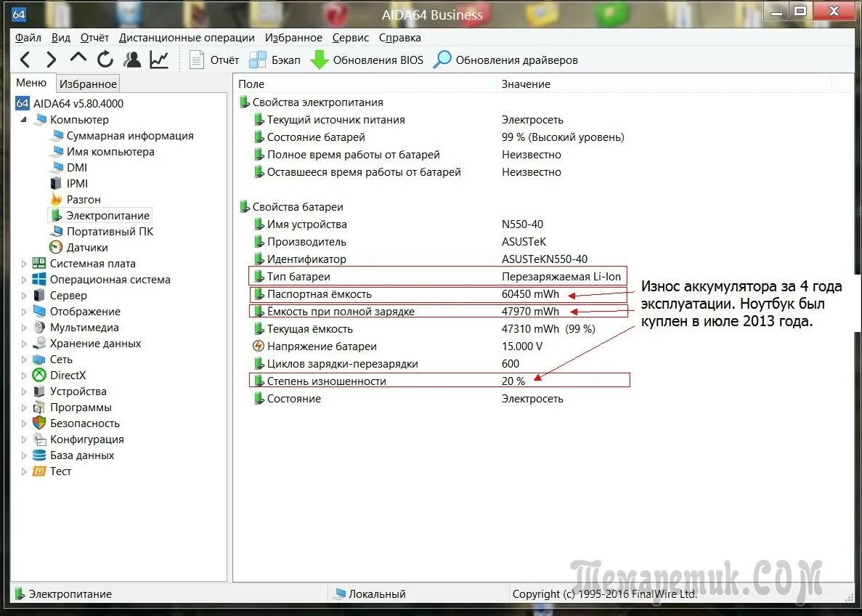Screen dimensions: 862x616
Task: Click the value 47310 mWh (99 %)
Action: 548,329
